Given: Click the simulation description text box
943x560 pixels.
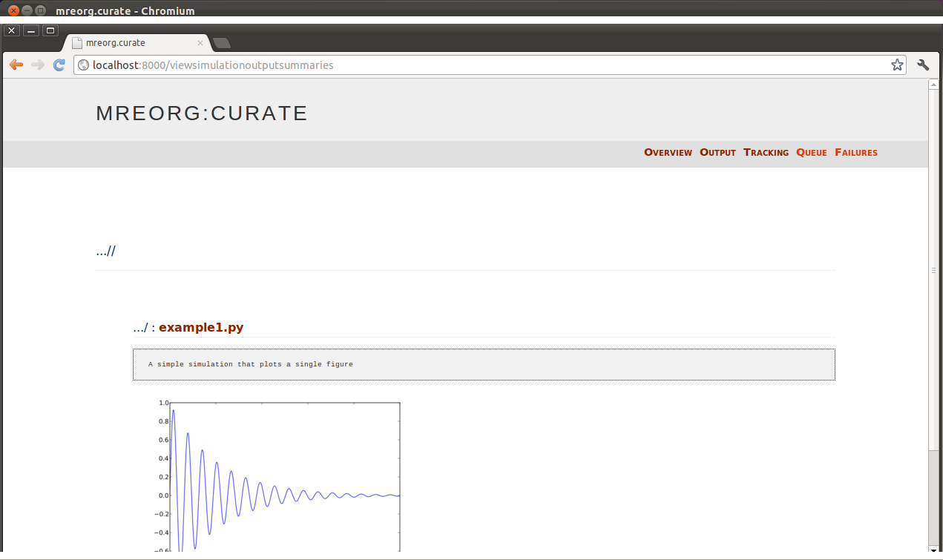Looking at the screenshot, I should [484, 364].
